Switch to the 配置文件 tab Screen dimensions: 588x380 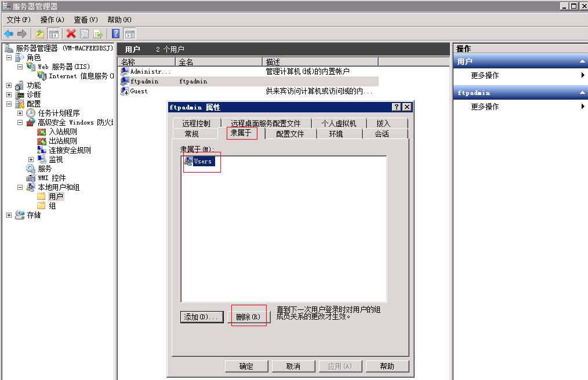pos(291,134)
